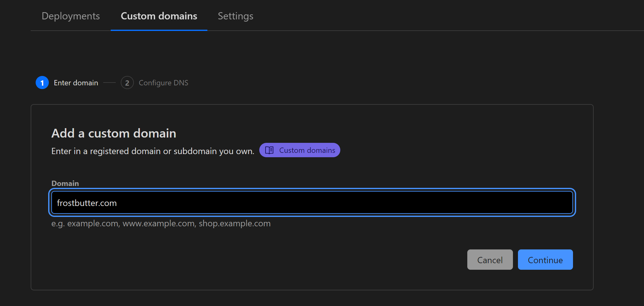Screen dimensions: 644x306
Task: Open the Settings tab
Action: tap(235, 16)
